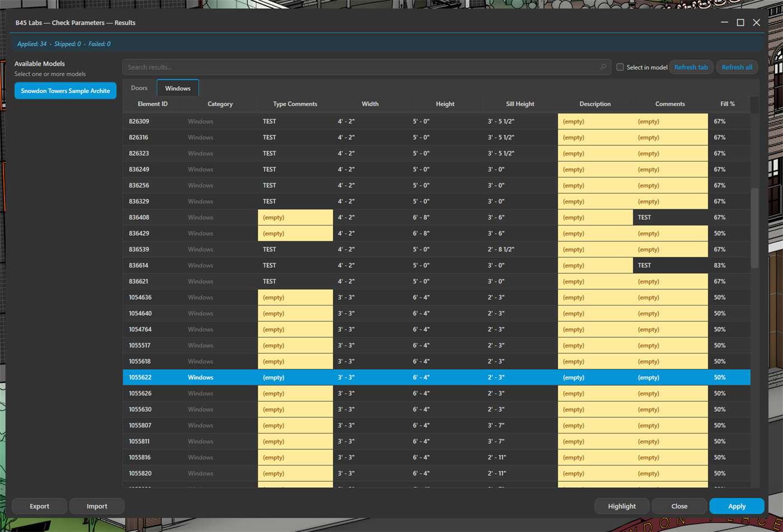Screen dimensions: 783x532
Task: Select row with Element ID 826316
Action: tap(437, 138)
